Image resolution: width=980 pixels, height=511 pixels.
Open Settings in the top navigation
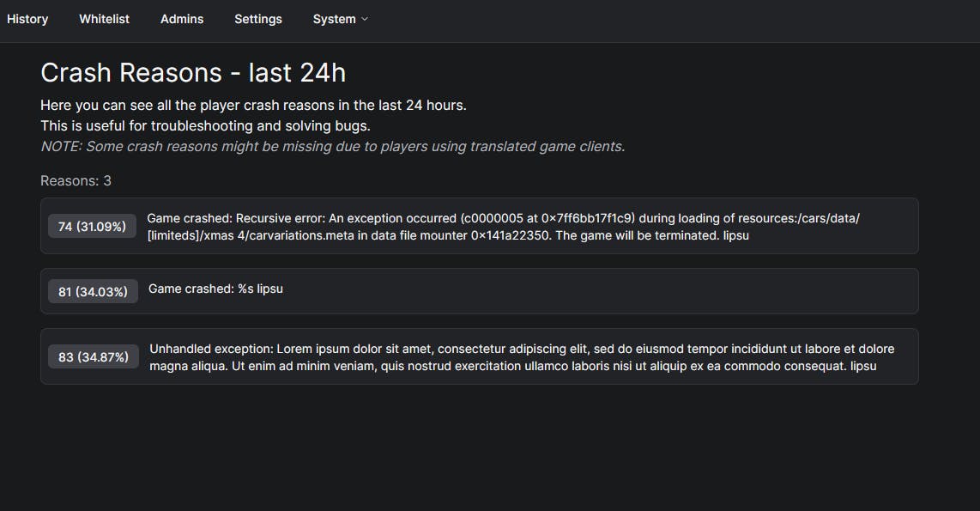[258, 19]
